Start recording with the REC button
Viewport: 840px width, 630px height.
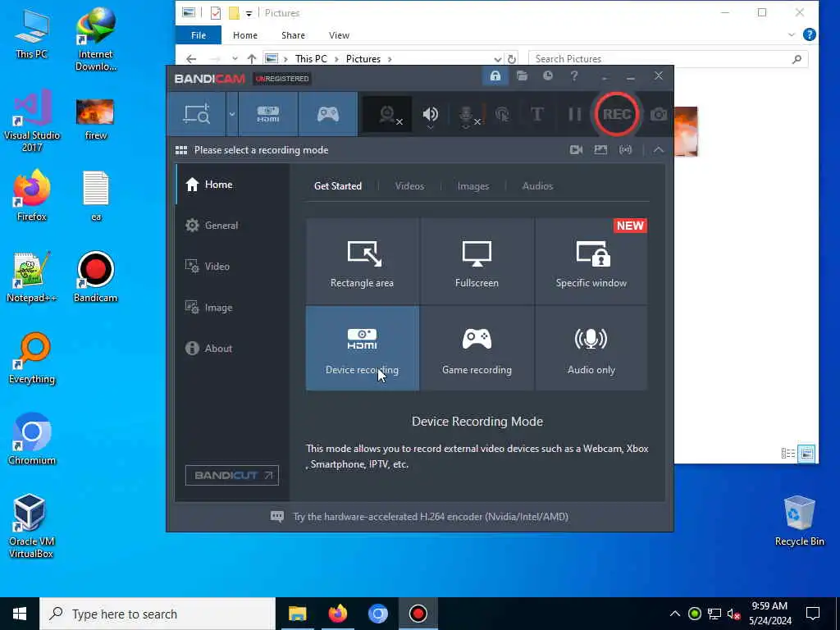(617, 114)
